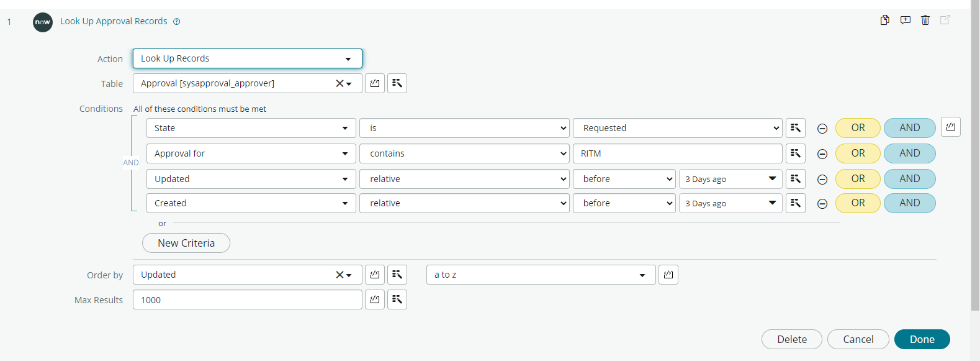The image size is (980, 361).
Task: Open the Table Approval dropdown arrow
Action: [349, 84]
